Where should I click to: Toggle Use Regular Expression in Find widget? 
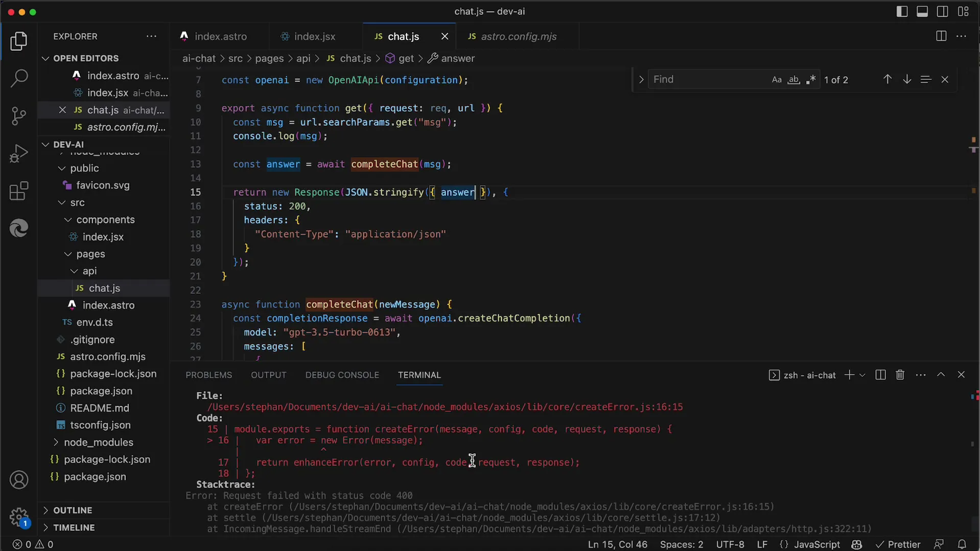(810, 80)
